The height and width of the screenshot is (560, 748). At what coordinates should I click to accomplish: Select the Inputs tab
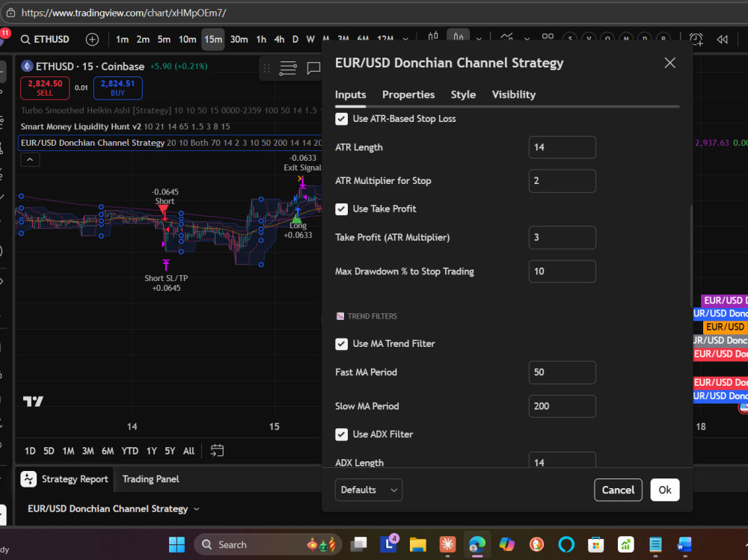[x=350, y=94]
